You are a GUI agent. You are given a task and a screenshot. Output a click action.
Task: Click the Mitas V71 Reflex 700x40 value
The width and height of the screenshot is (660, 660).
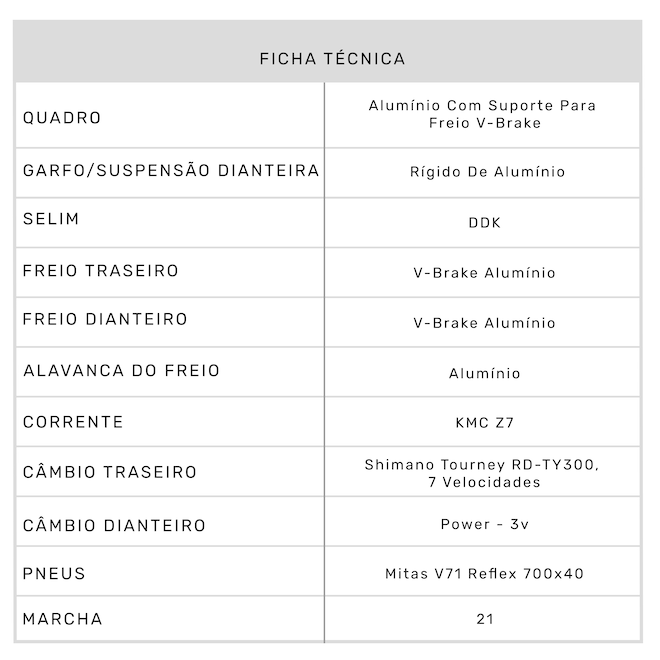pos(484,574)
